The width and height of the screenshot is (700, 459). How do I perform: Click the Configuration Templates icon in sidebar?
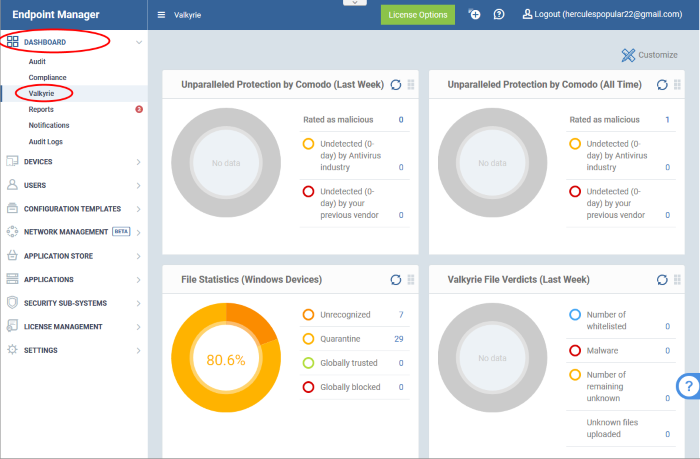tap(12, 208)
